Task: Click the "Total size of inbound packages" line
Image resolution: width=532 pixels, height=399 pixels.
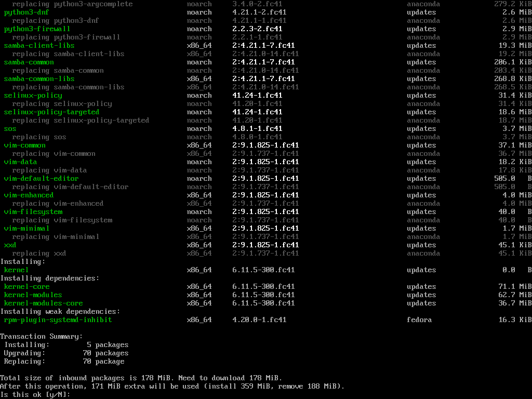Action: tap(141, 378)
